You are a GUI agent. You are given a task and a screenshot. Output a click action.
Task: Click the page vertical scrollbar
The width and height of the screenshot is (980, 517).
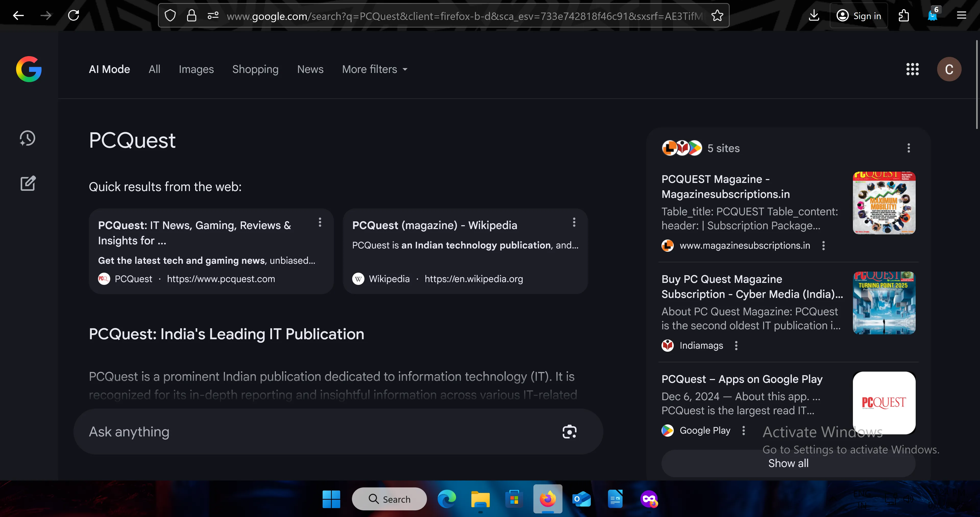977,84
